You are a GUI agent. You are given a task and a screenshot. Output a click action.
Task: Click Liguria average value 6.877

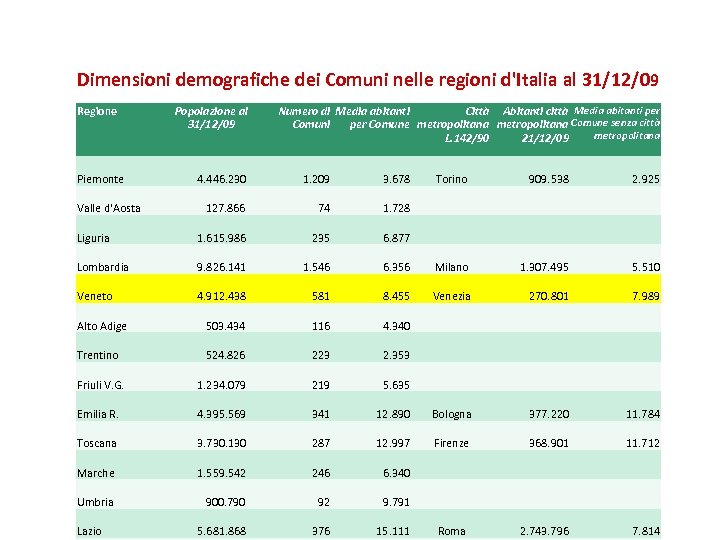(396, 238)
